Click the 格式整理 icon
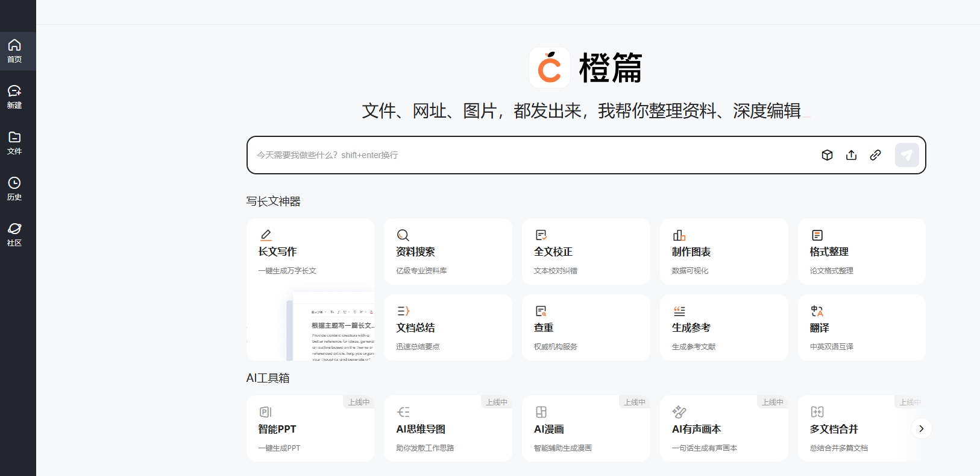The height and width of the screenshot is (476, 980). tap(817, 235)
